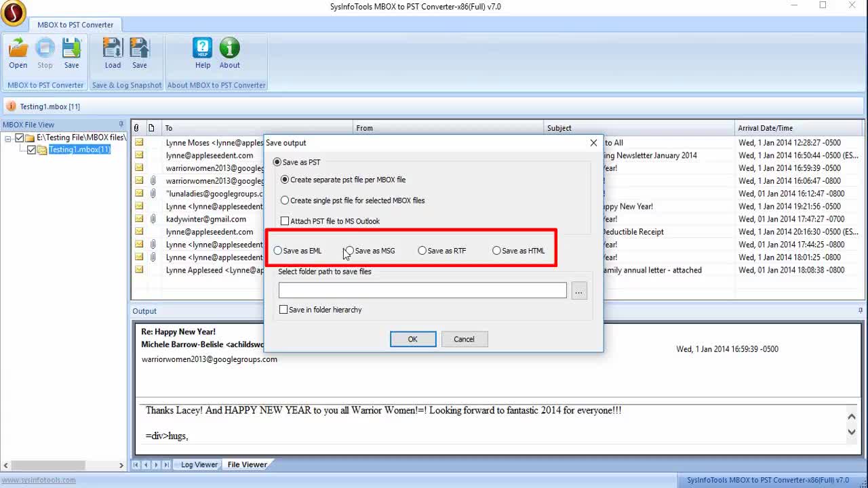
Task: Select Save as RTF option
Action: (422, 251)
